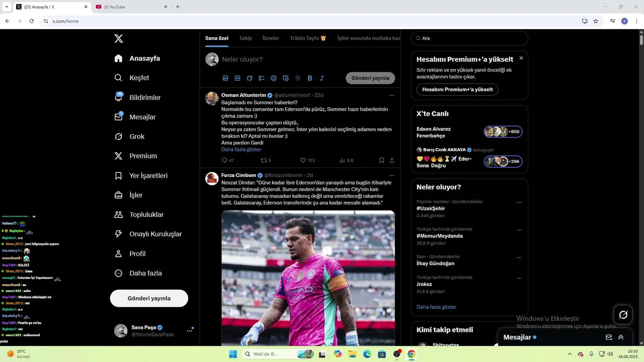Open options for Jrokez trend
644x362 pixels.
tap(519, 279)
